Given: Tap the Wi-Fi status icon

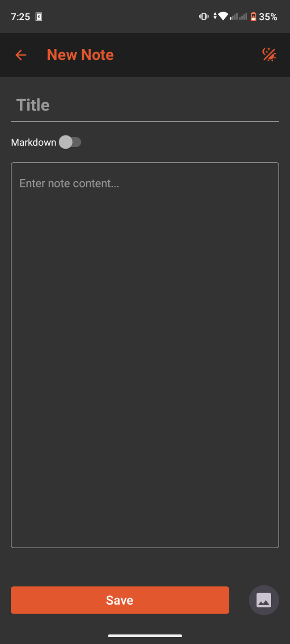Looking at the screenshot, I should [x=223, y=17].
